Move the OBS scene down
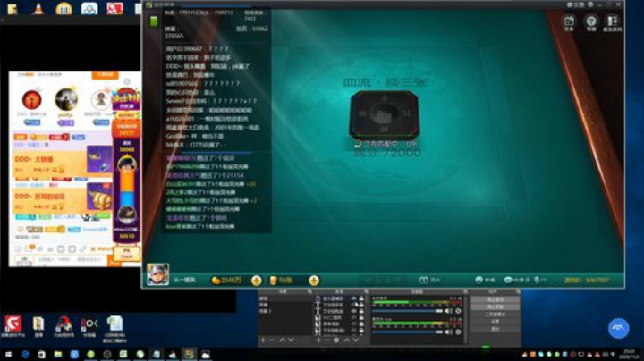This screenshot has height=361, width=644. [x=291, y=340]
